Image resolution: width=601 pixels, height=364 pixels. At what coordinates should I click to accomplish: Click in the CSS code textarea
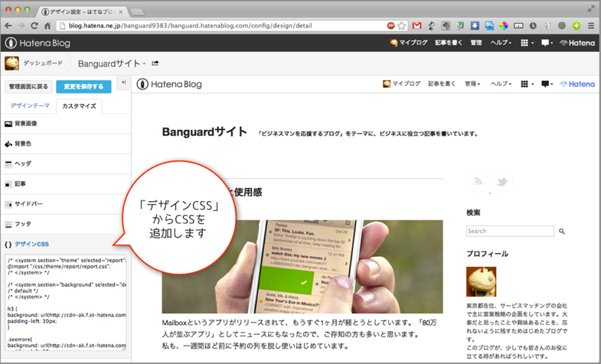(66, 302)
